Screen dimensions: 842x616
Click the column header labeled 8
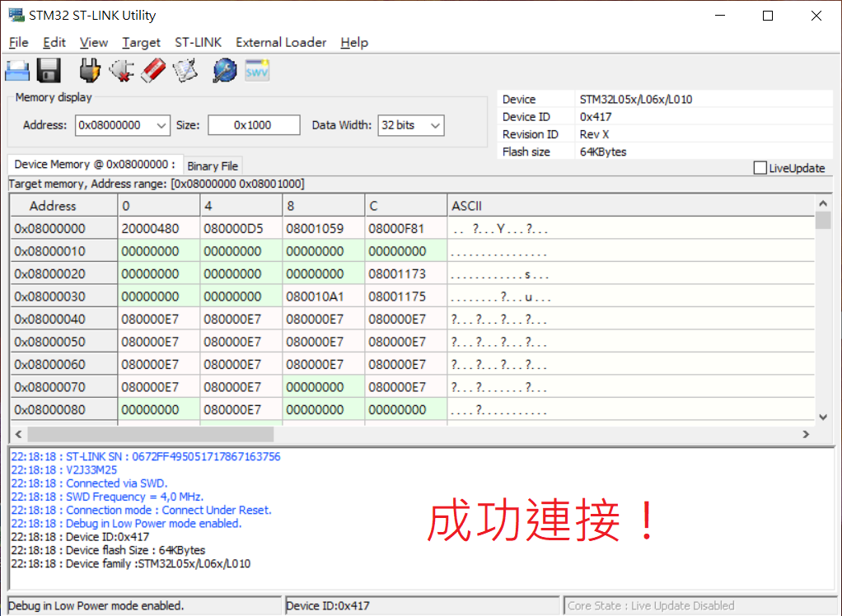323,206
